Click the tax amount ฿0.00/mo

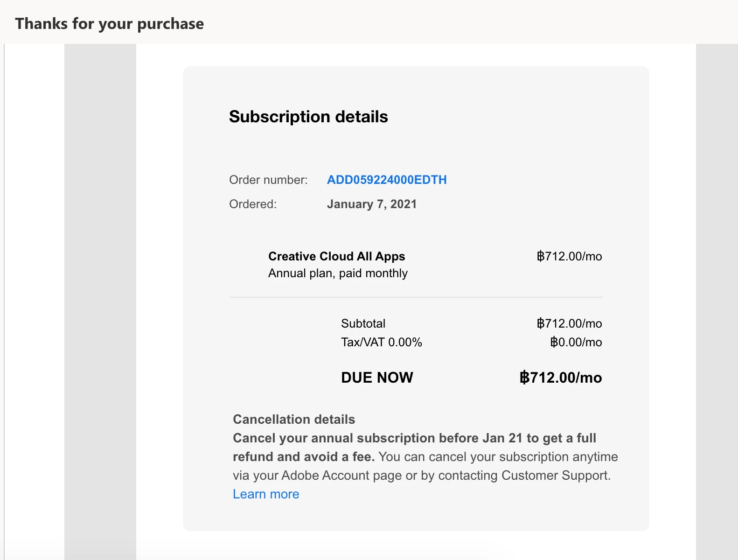[576, 342]
